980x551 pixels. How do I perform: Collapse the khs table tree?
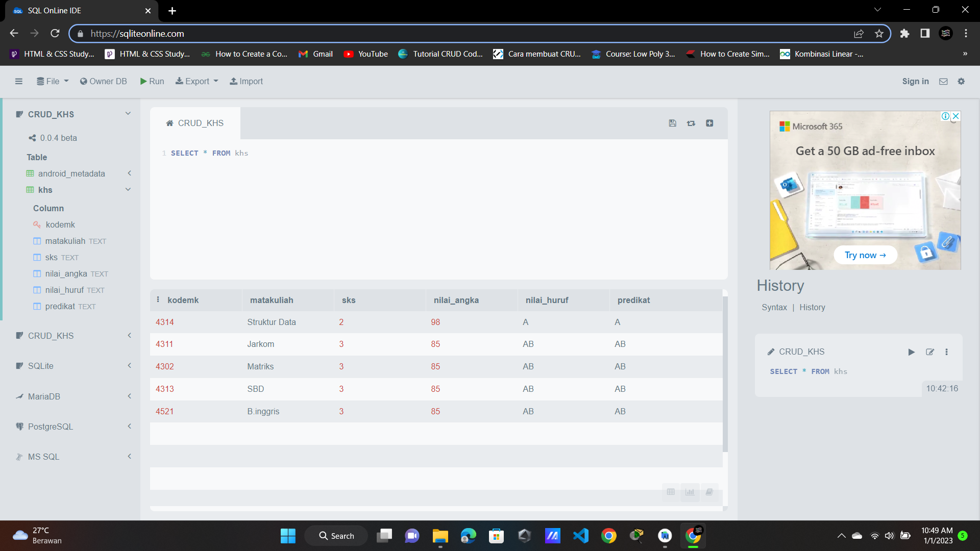[x=128, y=190]
